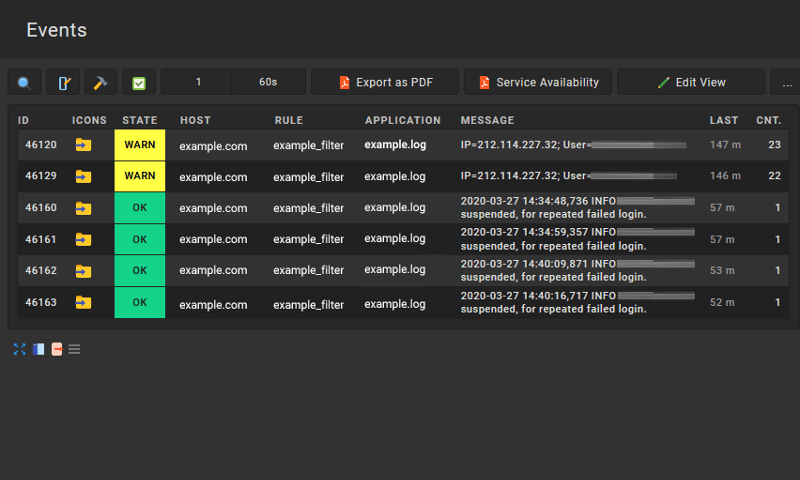
Task: Toggle the green checkbox toolbar button
Action: 139,82
